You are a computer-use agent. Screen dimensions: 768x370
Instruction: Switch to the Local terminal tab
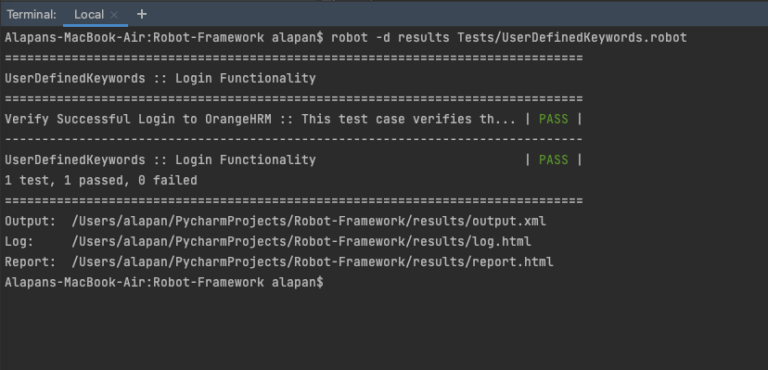point(89,15)
